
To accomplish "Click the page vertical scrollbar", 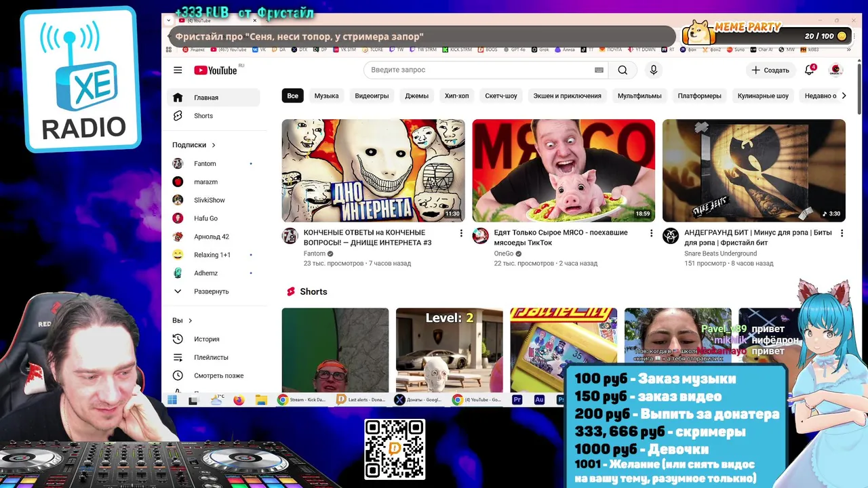I will [x=860, y=88].
